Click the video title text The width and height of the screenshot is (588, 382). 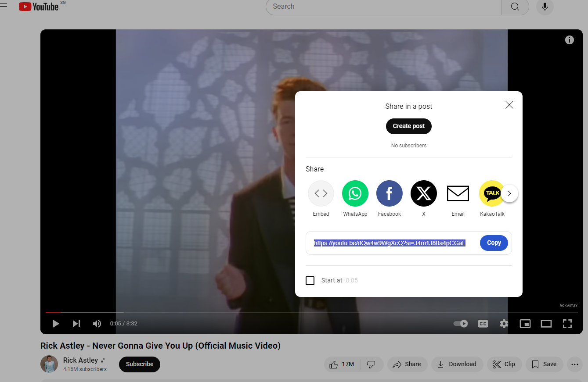160,346
